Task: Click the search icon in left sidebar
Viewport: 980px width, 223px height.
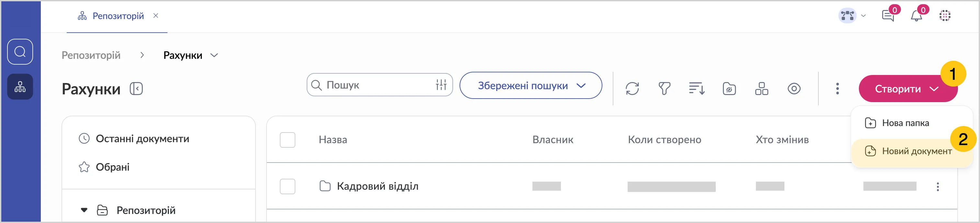Action: 20,52
